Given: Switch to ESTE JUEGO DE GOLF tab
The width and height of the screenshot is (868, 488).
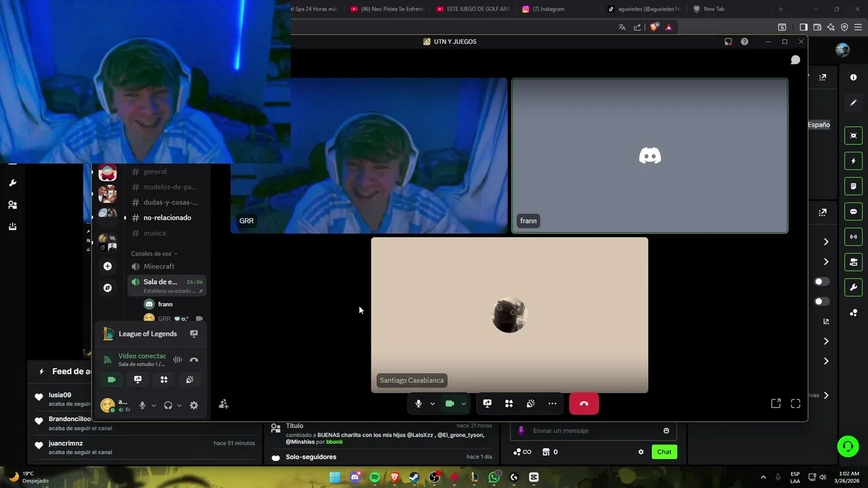Looking at the screenshot, I should (x=473, y=9).
